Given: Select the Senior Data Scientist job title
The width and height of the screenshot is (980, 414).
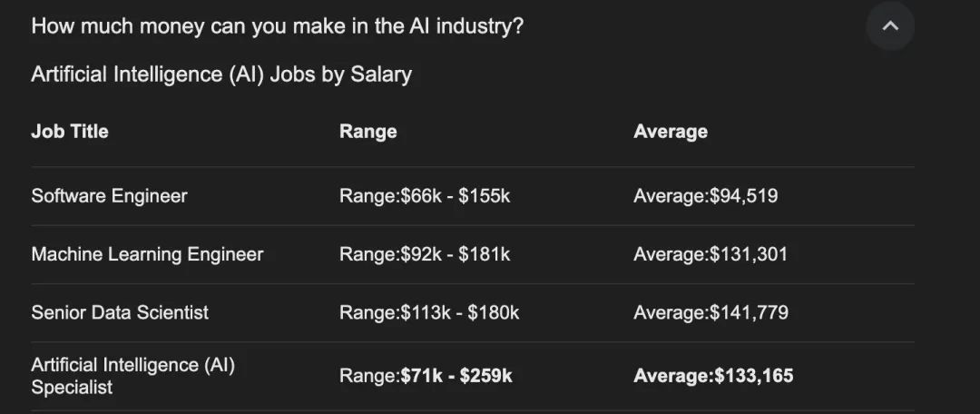Looking at the screenshot, I should pyautogui.click(x=120, y=312).
